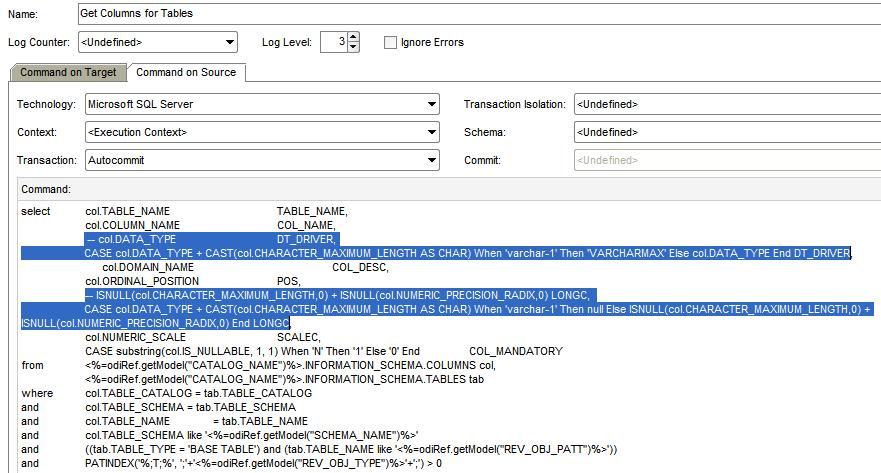Image resolution: width=881 pixels, height=473 pixels.
Task: Switch to Command on Target tab
Action: click(x=68, y=72)
